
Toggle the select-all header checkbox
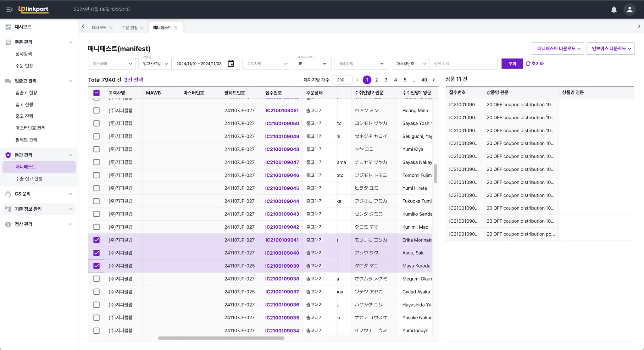point(97,93)
